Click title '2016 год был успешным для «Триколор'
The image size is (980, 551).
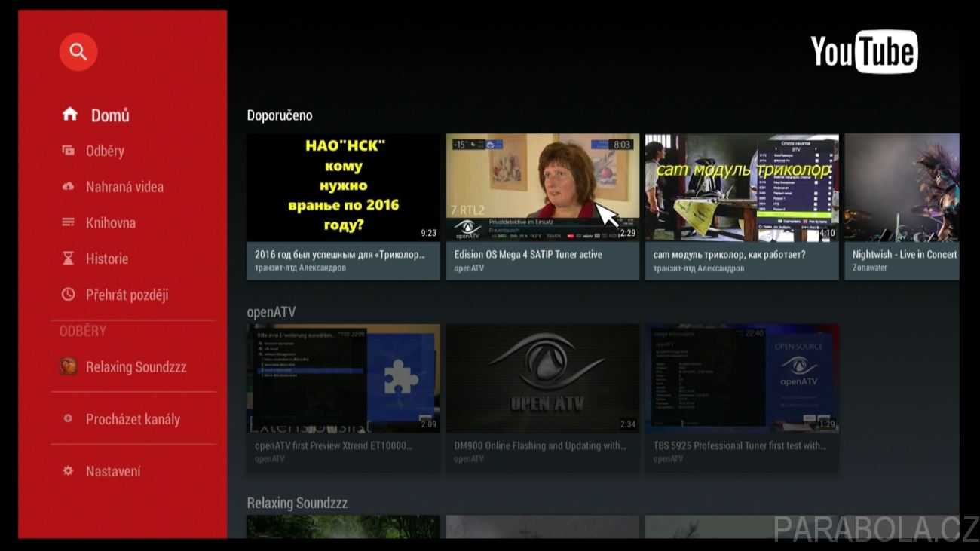pos(340,255)
